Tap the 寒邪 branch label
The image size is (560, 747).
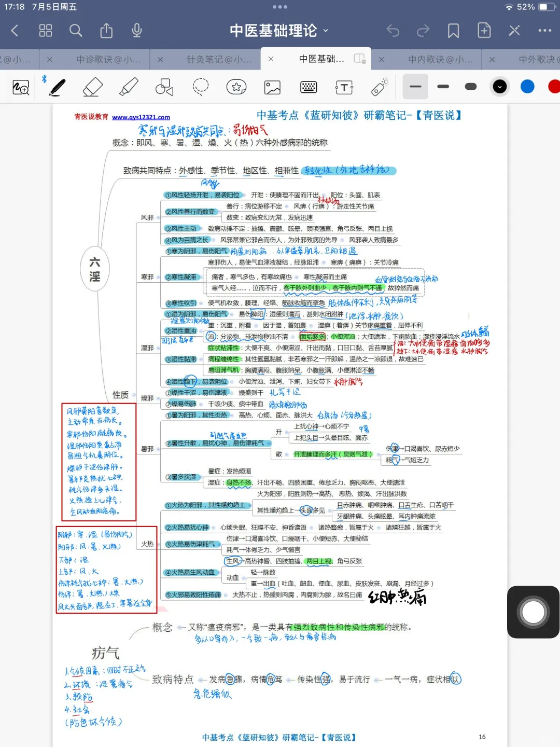(x=147, y=277)
